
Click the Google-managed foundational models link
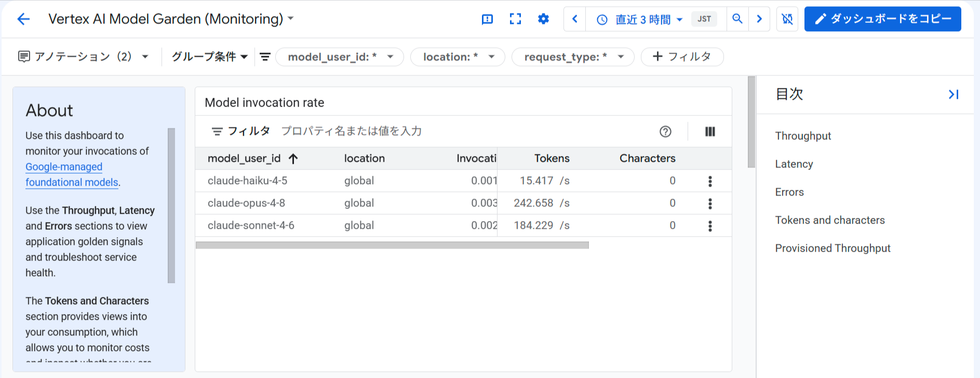pyautogui.click(x=73, y=175)
